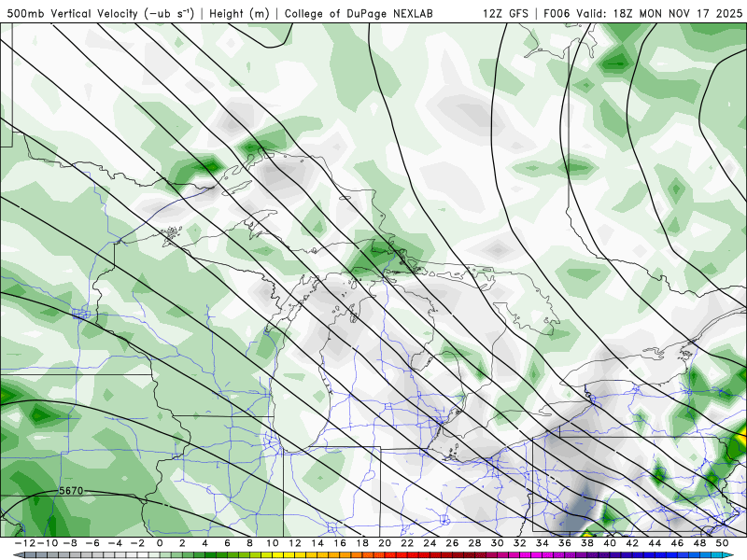The width and height of the screenshot is (747, 560).
Task: Click the "18Z MON NOV 17 2025" valid time
Action: pos(678,13)
